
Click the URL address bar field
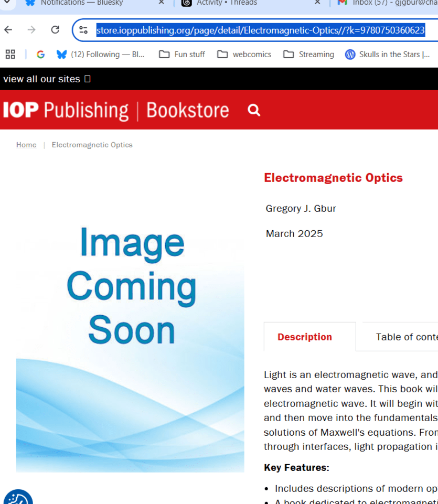click(x=260, y=30)
